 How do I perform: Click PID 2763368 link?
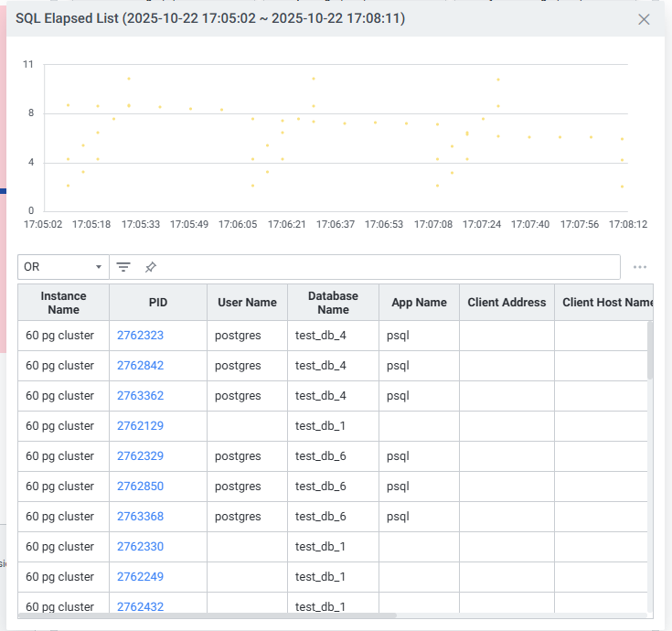140,517
